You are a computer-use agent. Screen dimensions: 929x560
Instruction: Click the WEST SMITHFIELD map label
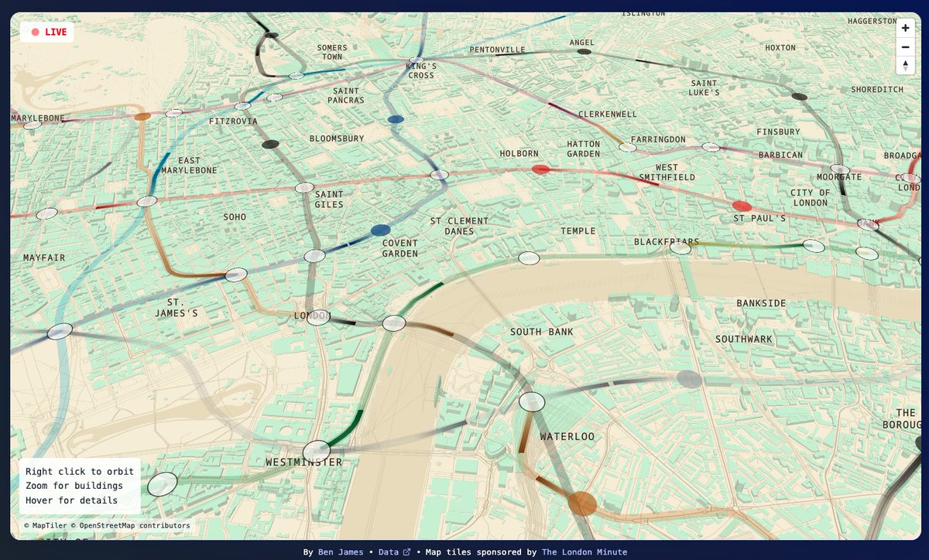coord(667,172)
